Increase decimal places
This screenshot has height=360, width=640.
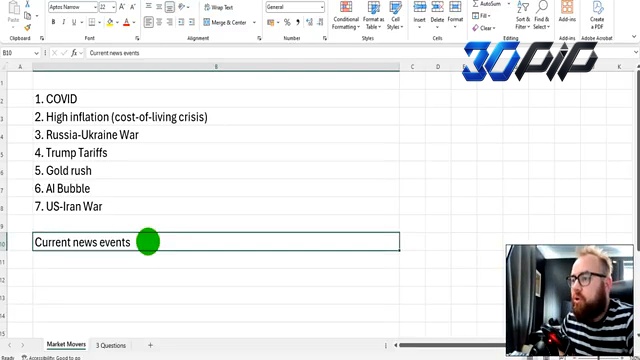(x=309, y=22)
